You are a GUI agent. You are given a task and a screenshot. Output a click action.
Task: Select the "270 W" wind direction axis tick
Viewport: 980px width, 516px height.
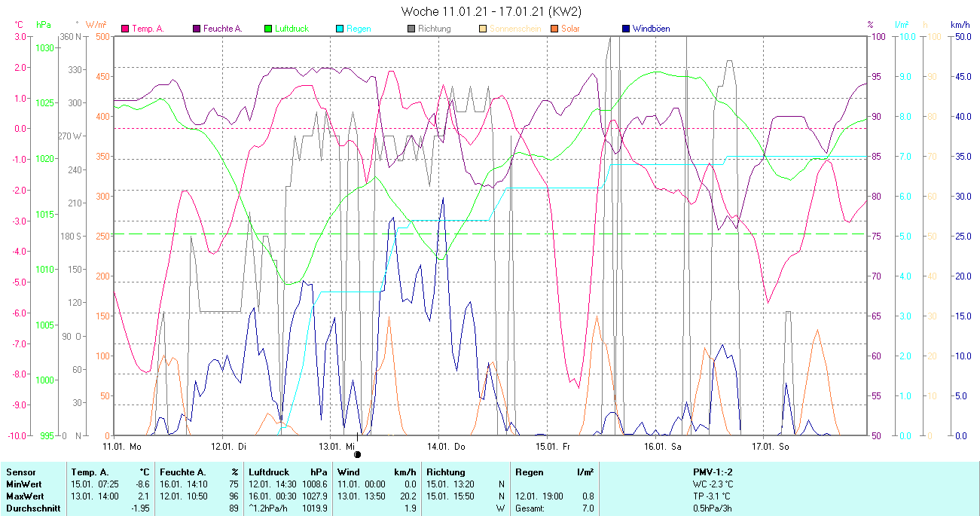pos(70,136)
